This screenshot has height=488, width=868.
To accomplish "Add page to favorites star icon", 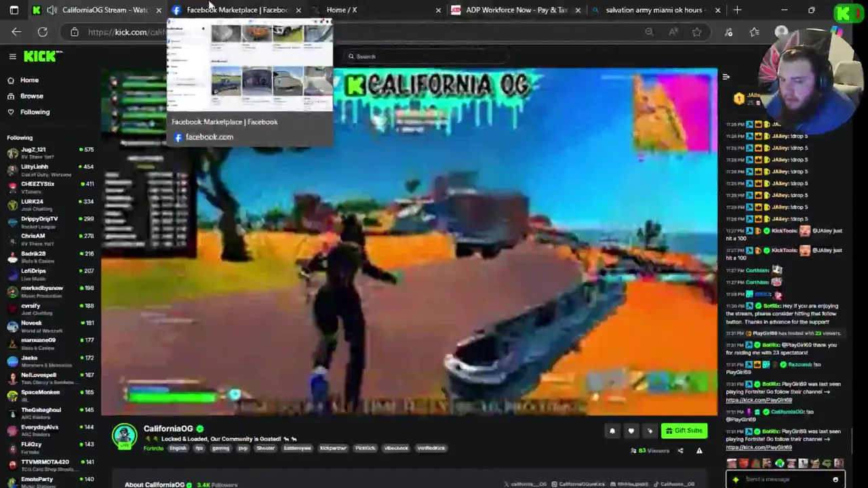I will [696, 32].
